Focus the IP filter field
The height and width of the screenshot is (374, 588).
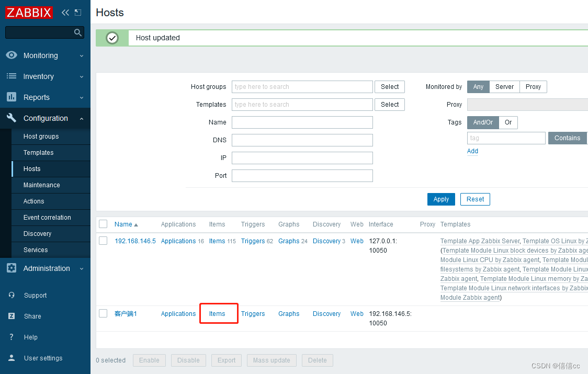point(302,158)
